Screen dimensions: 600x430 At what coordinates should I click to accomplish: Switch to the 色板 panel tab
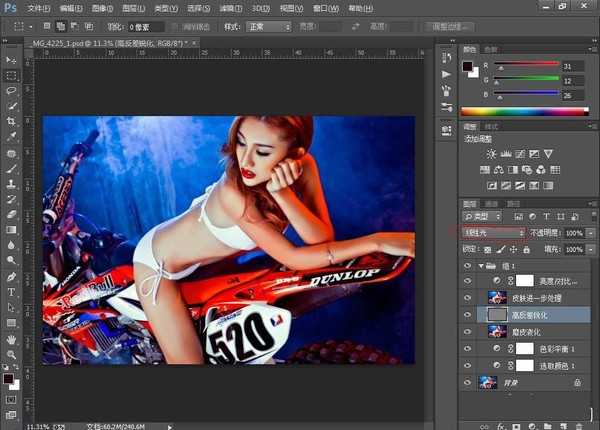pos(490,48)
